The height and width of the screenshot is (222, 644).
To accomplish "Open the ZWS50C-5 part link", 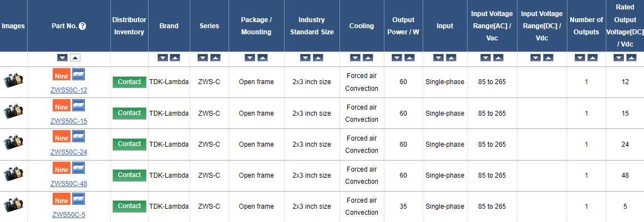I will point(69,214).
